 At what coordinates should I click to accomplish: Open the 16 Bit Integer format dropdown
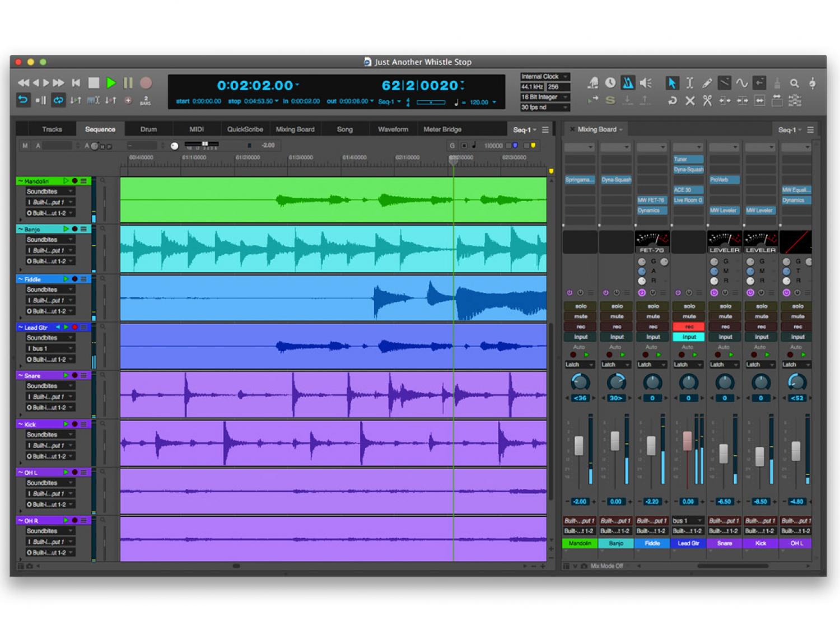click(544, 97)
